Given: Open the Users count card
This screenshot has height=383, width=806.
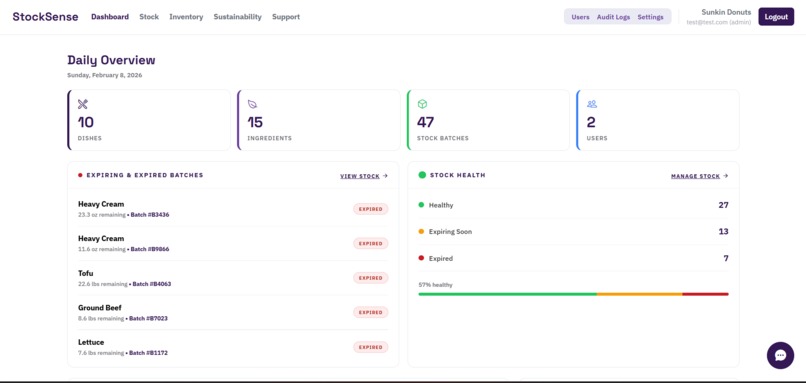Looking at the screenshot, I should click(x=658, y=120).
